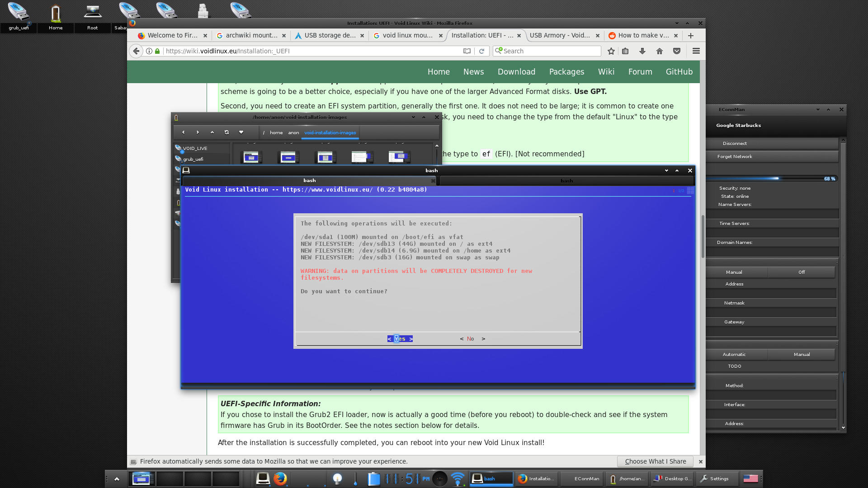
Task: Open Home desktop icon
Action: [x=56, y=16]
